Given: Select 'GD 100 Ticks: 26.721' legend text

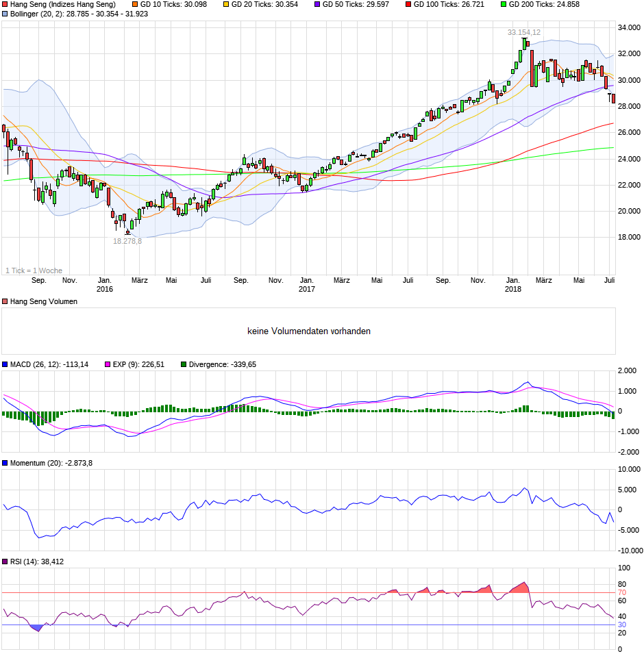Looking at the screenshot, I should click(449, 5).
